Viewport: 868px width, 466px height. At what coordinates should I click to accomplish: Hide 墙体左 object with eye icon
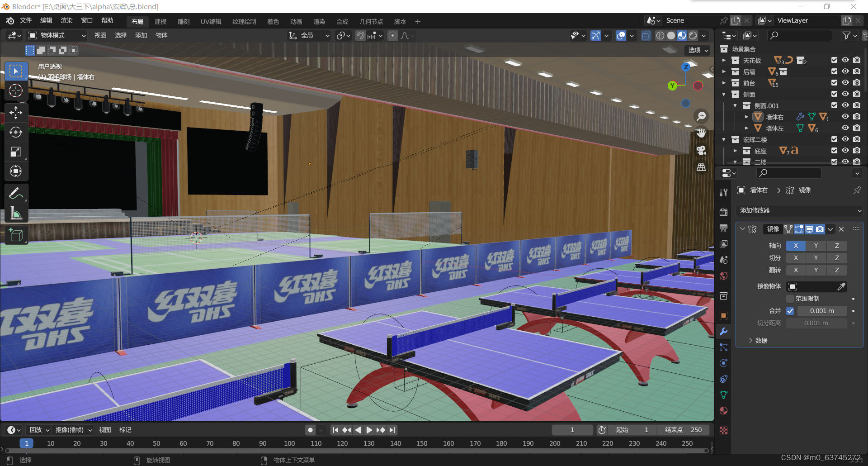click(845, 128)
